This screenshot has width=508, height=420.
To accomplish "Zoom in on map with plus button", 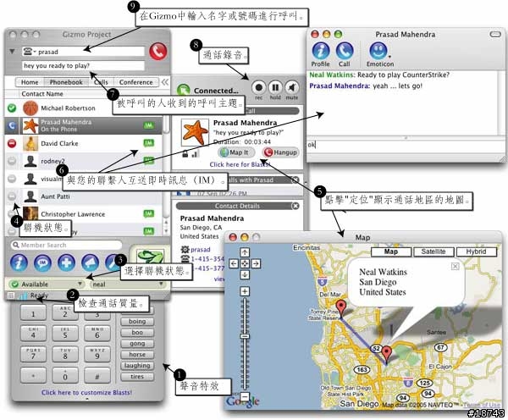I will pos(245,291).
